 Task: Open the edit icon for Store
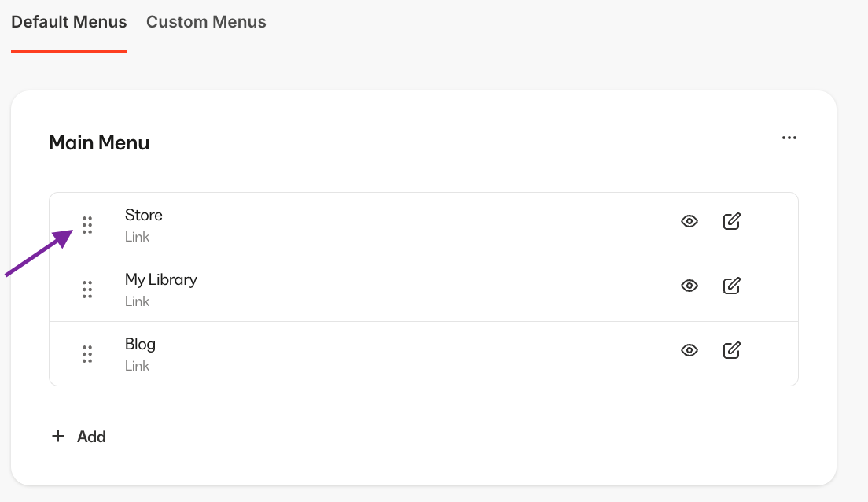(731, 221)
